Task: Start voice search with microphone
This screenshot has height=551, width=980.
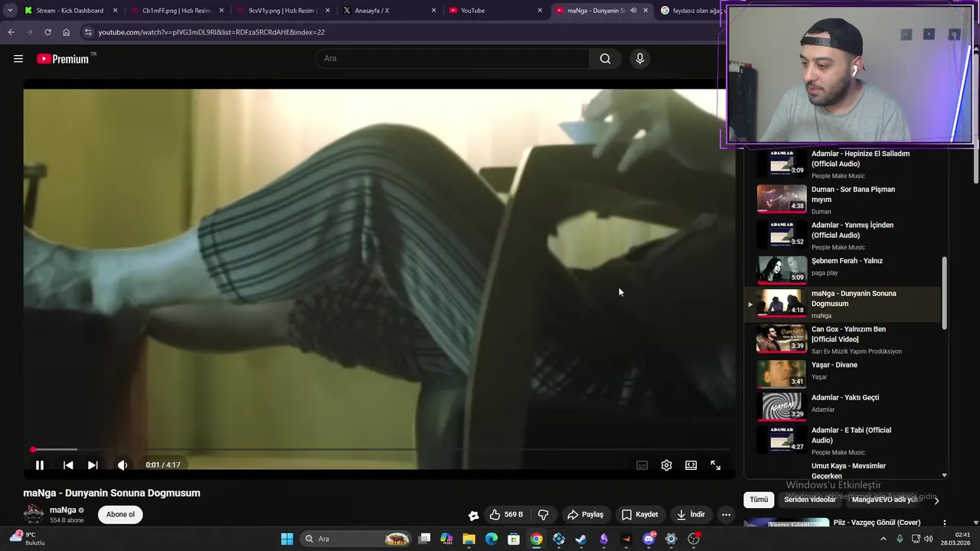Action: (x=640, y=58)
